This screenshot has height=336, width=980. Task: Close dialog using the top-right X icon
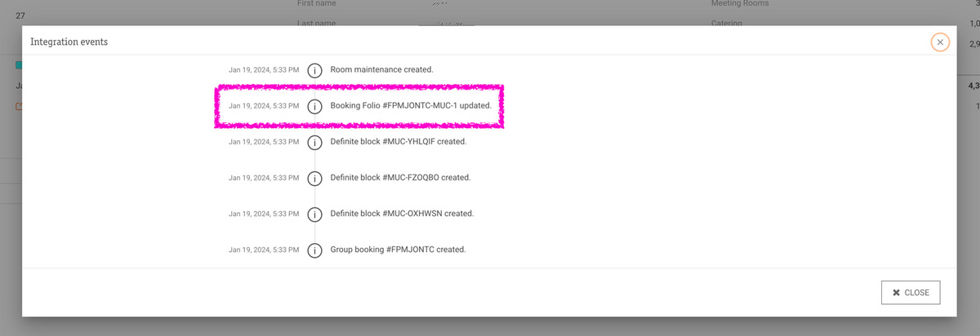point(940,42)
